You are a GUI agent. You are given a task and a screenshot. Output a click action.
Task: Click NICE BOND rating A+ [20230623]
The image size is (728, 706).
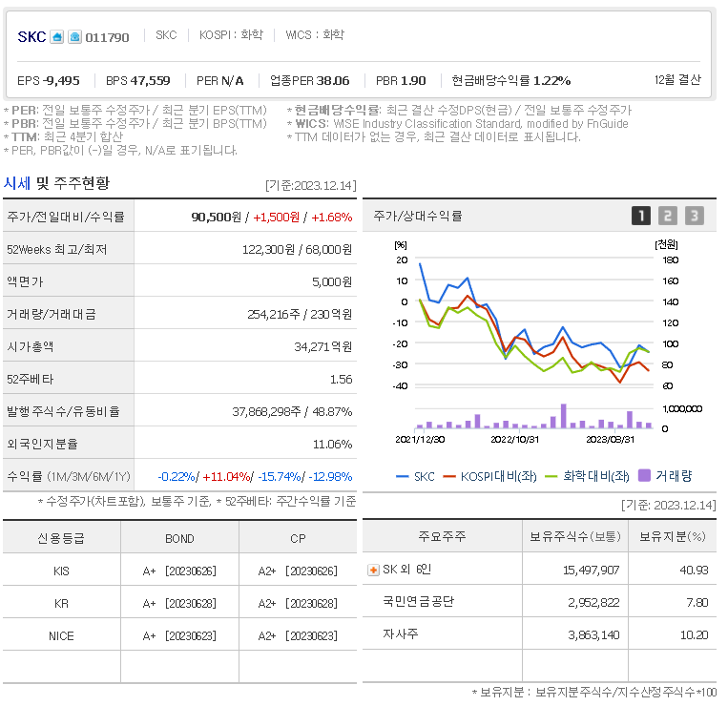pos(179,636)
